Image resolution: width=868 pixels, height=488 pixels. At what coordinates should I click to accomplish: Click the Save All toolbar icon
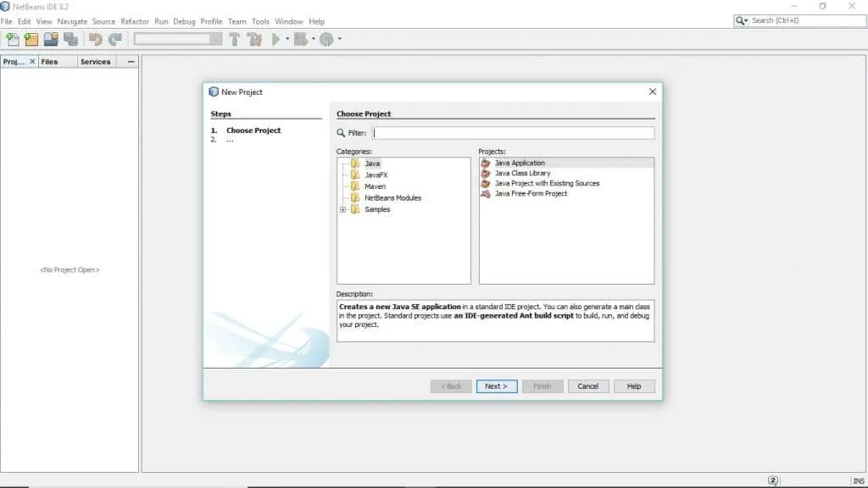71,39
